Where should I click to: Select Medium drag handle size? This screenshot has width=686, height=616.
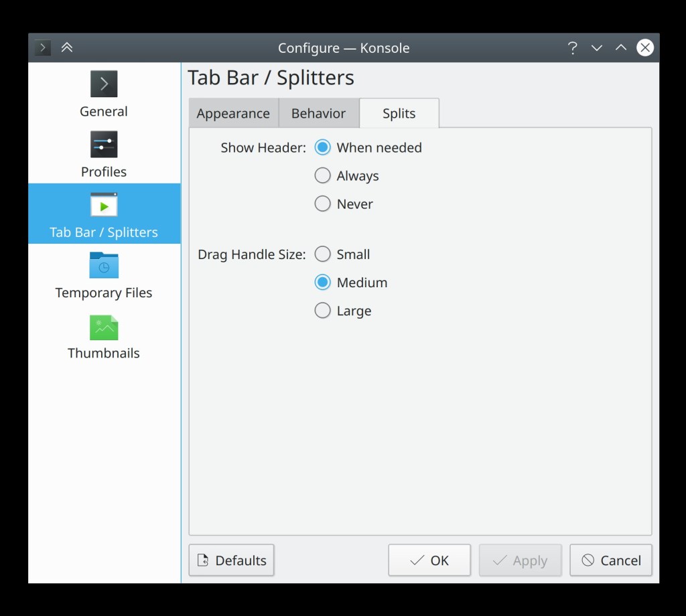tap(323, 283)
